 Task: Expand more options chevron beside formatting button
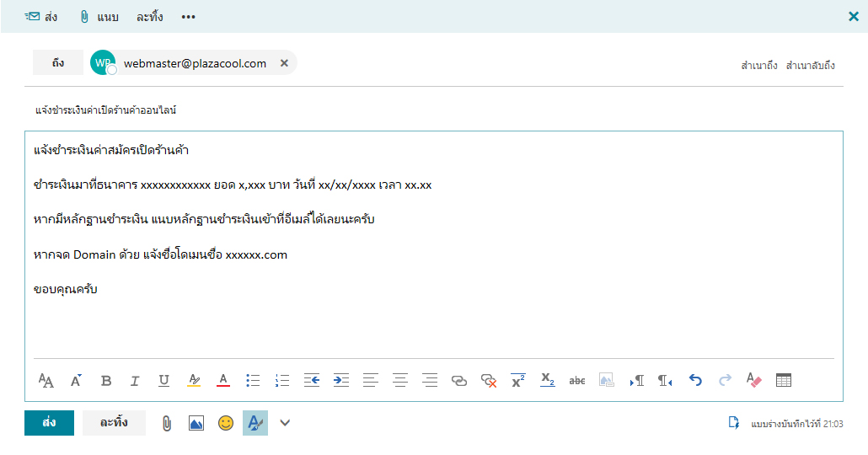[x=285, y=423]
